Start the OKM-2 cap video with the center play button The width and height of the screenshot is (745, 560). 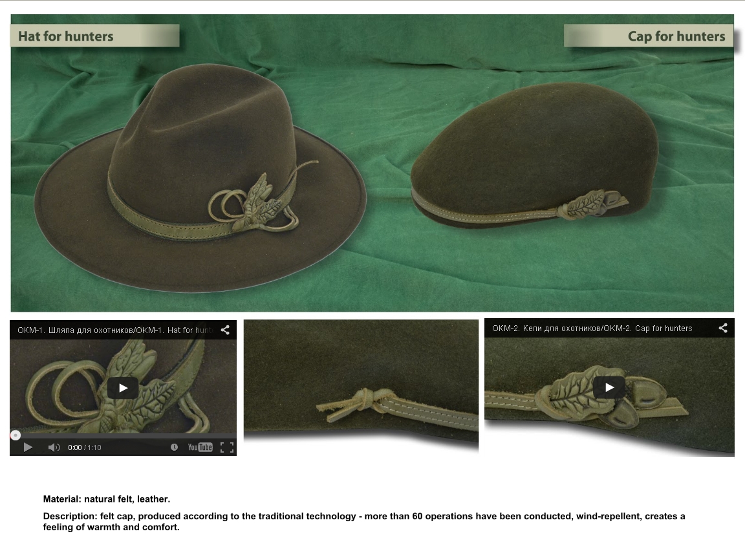click(x=609, y=387)
